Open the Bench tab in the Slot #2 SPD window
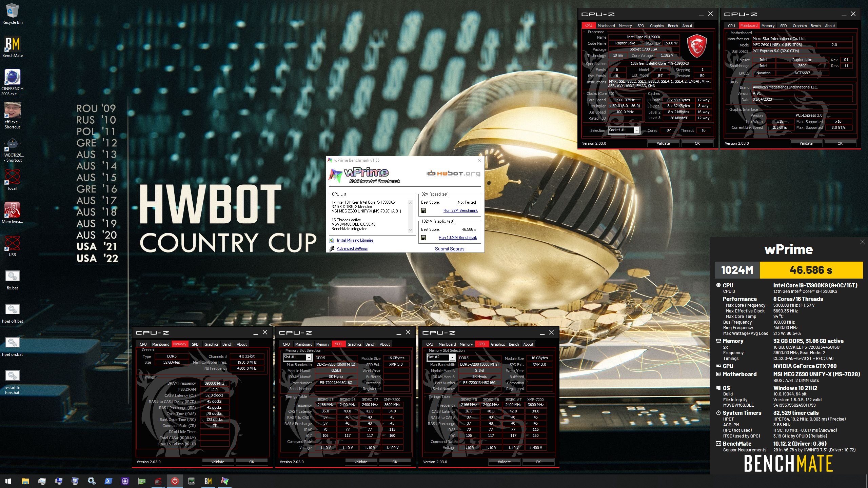Image resolution: width=868 pixels, height=488 pixels. point(514,344)
